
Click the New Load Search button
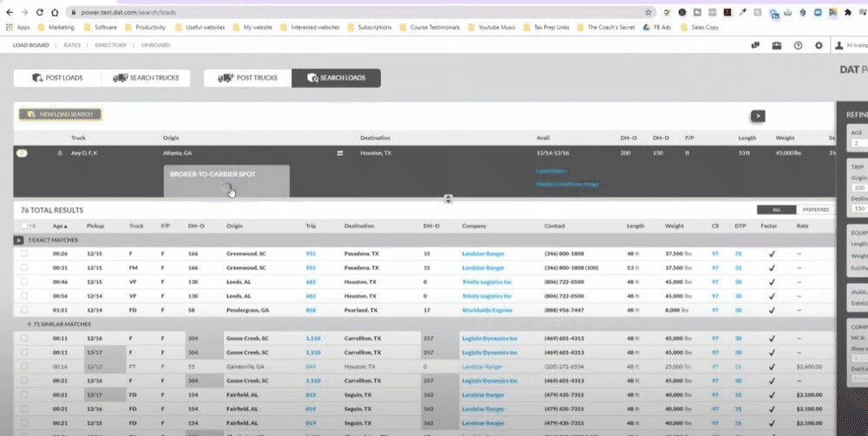61,114
